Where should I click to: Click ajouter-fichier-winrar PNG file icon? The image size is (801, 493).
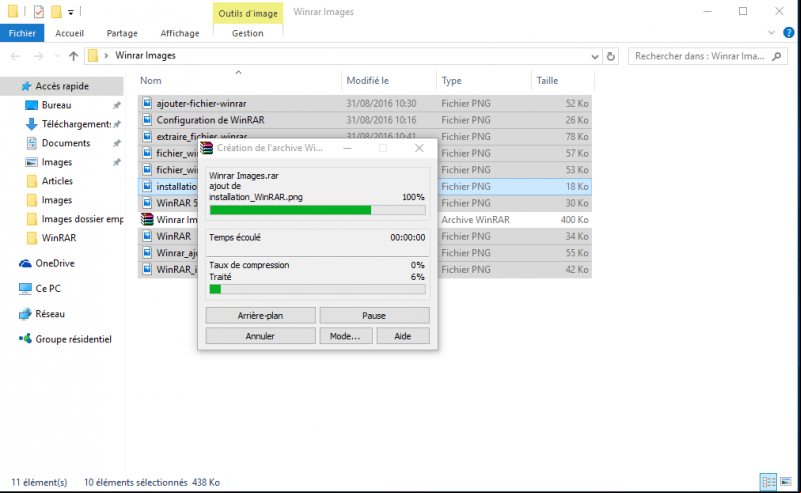pos(147,103)
